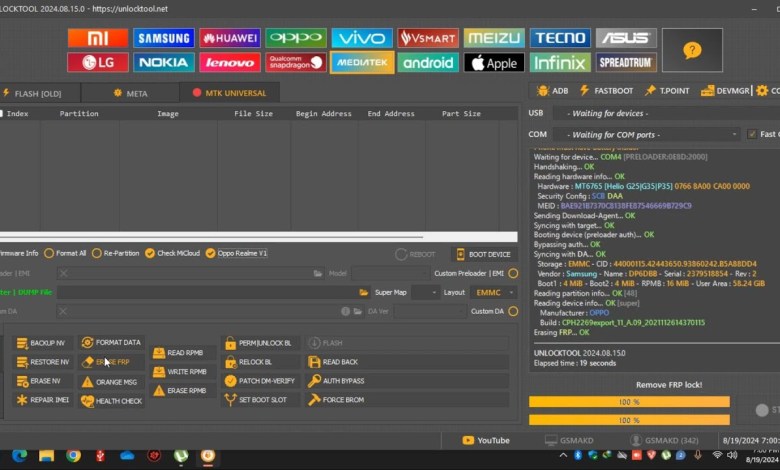Click the upper 100% progress bar
This screenshot has width=780, height=470.
click(x=629, y=402)
